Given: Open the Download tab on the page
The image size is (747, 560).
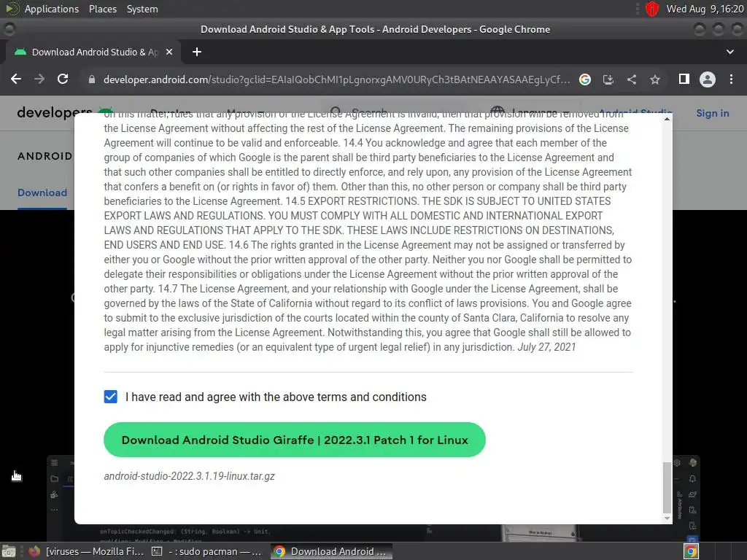Looking at the screenshot, I should click(x=42, y=192).
